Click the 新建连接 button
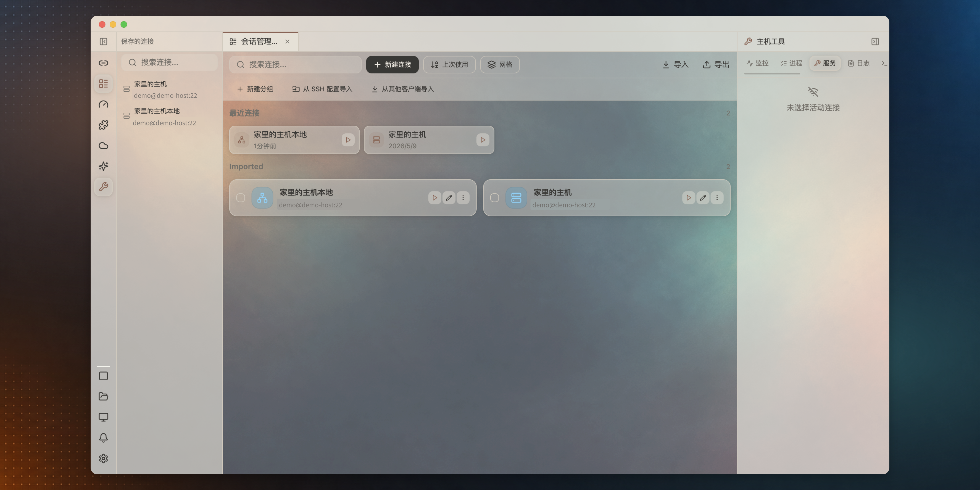980x490 pixels. 392,65
